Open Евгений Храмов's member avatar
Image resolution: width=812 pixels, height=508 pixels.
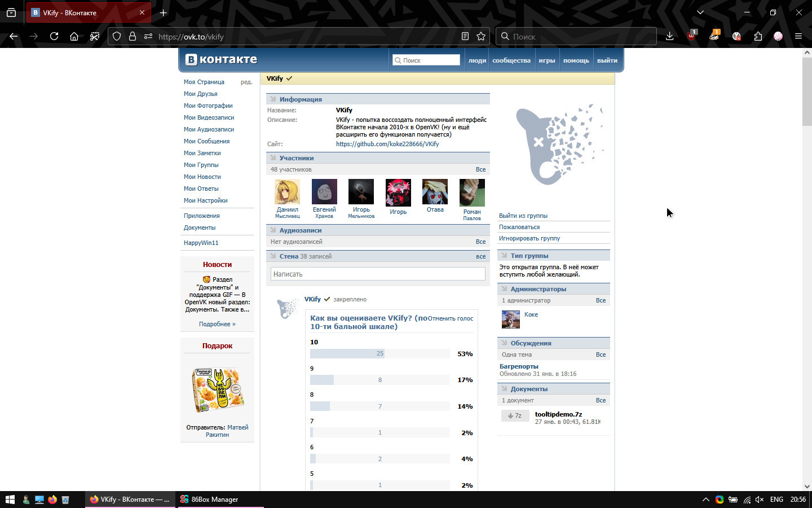pyautogui.click(x=324, y=192)
